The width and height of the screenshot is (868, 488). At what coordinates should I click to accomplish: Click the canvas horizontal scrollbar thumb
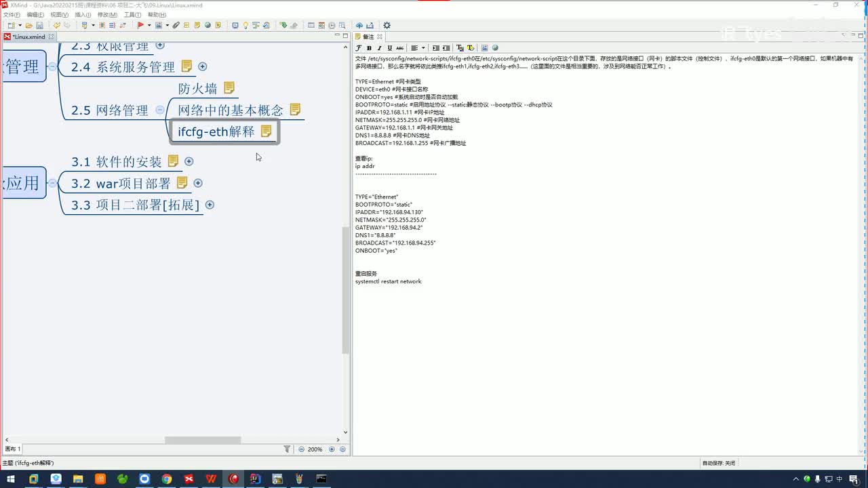point(202,440)
